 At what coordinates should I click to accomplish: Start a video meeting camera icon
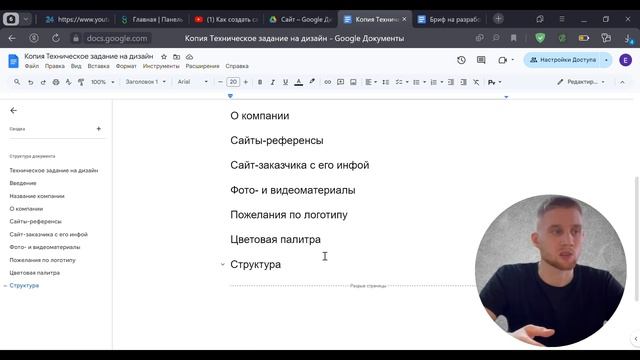pyautogui.click(x=502, y=60)
